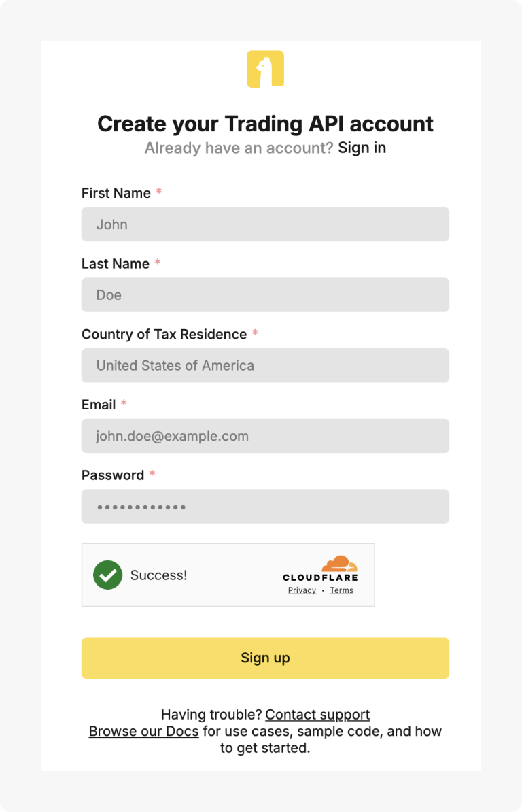Open the Cloudflare Terms link
This screenshot has height=812, width=522.
click(341, 590)
